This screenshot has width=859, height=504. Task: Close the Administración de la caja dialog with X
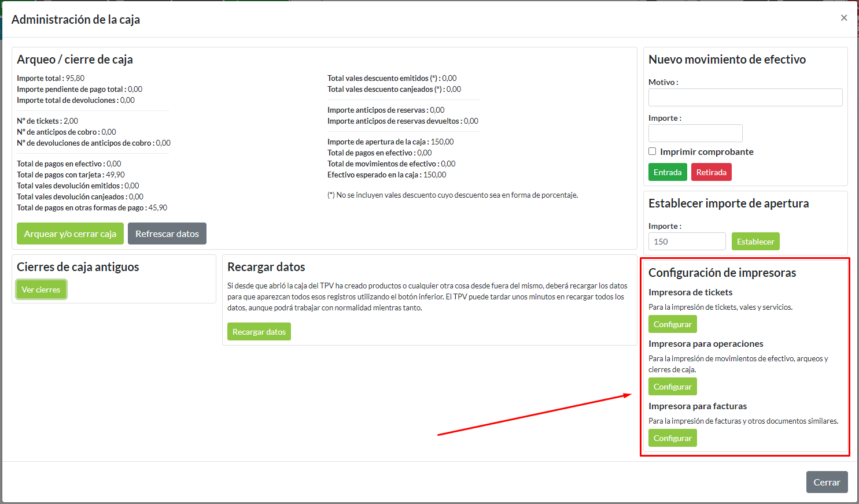pyautogui.click(x=844, y=18)
